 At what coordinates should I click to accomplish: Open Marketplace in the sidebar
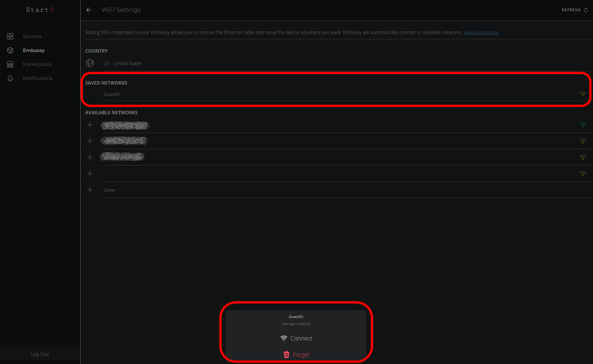click(x=37, y=64)
